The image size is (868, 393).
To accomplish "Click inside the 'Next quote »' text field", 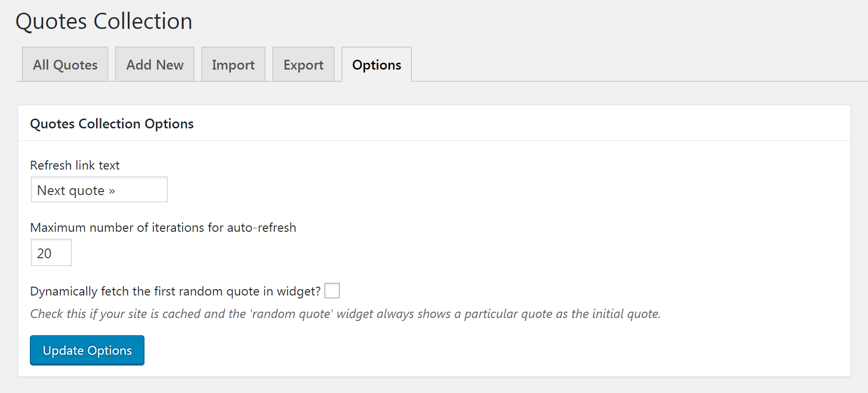I will tap(98, 190).
